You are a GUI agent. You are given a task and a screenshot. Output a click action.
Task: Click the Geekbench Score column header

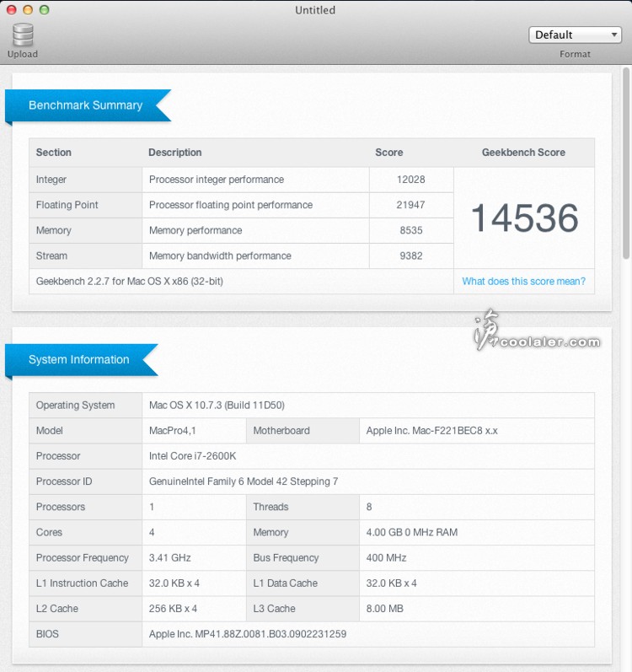click(x=523, y=153)
